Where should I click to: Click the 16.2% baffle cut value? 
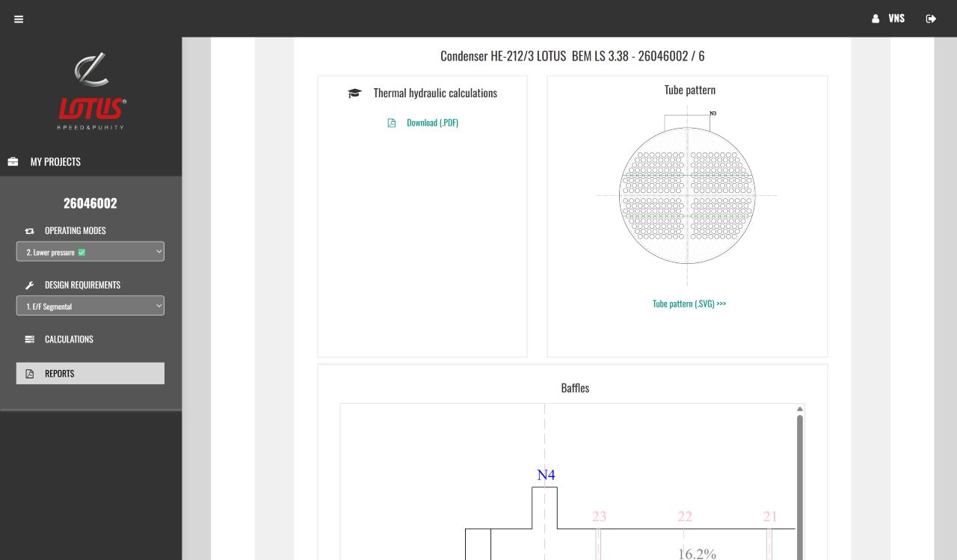pyautogui.click(x=697, y=554)
